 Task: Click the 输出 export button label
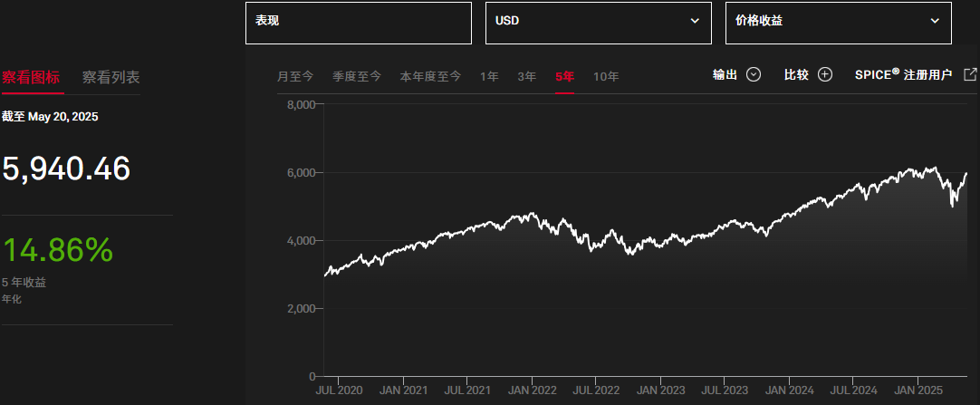(725, 75)
